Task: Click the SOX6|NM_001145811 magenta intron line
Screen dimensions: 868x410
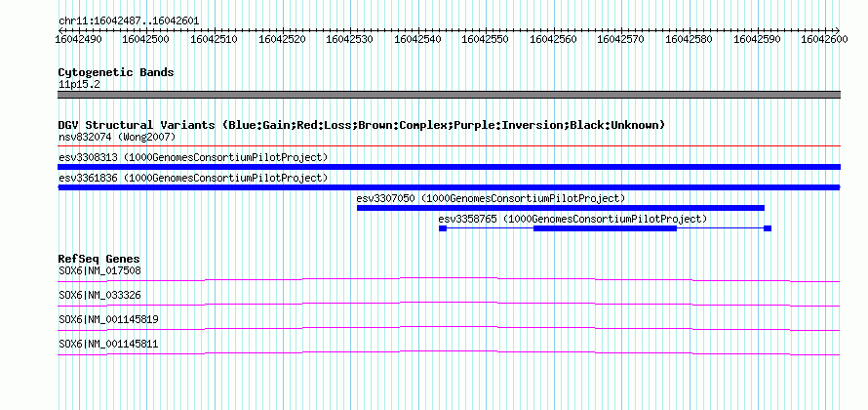Action: (449, 352)
